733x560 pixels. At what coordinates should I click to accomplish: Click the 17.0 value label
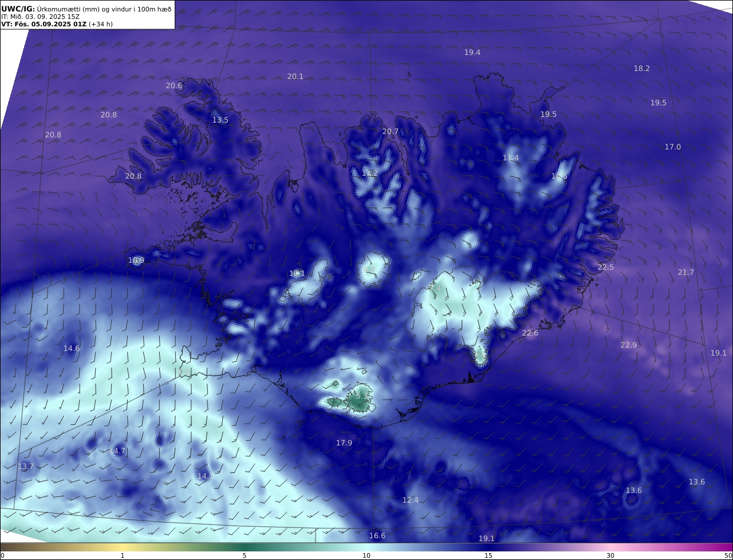click(672, 147)
